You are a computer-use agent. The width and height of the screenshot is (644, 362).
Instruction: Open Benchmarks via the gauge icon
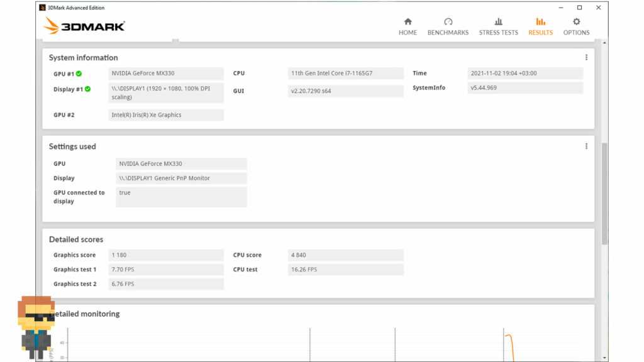click(448, 21)
